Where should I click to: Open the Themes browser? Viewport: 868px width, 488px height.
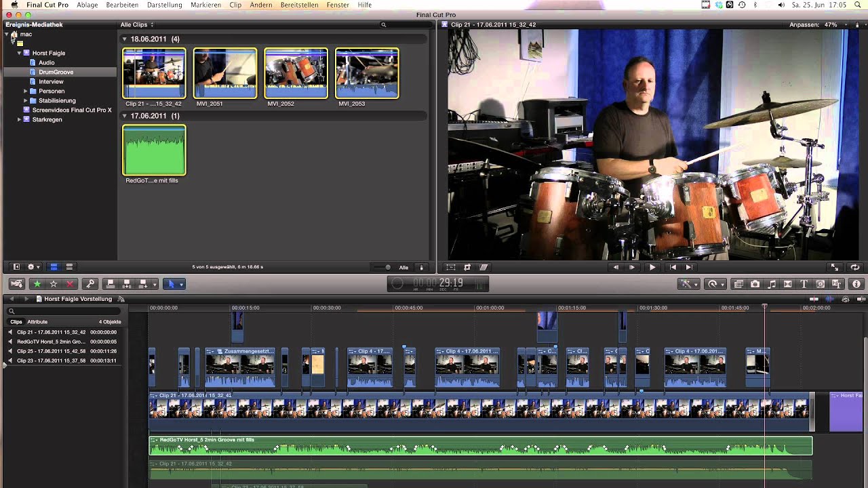(836, 284)
